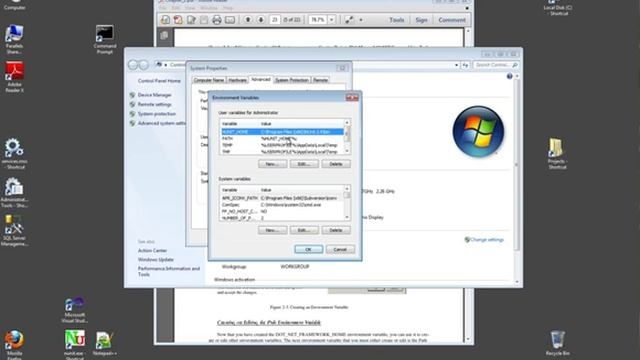Select the PATH user variable row
640x360 pixels.
[282, 138]
